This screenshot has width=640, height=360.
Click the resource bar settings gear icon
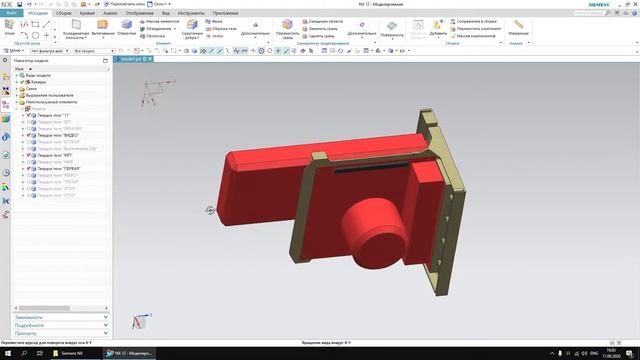tap(5, 60)
